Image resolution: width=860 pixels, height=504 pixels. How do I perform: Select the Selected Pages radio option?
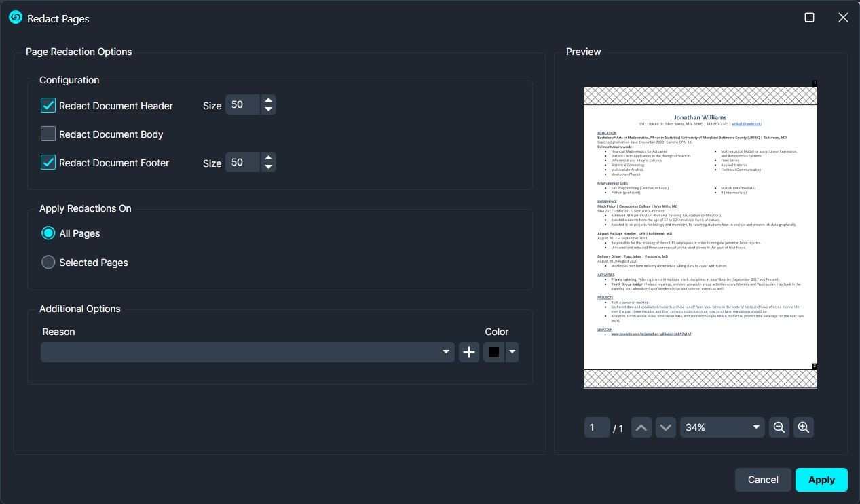coord(48,263)
